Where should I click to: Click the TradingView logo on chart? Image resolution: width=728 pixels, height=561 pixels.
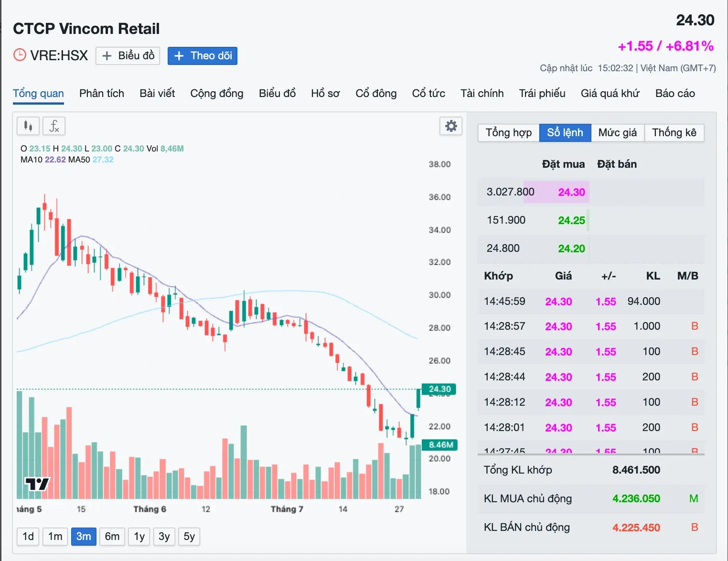click(x=37, y=484)
